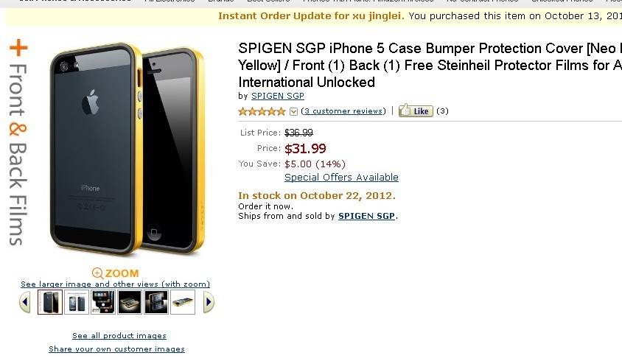Go to previous thumbnails with left arrow
Image resolution: width=622 pixels, height=364 pixels.
point(25,302)
